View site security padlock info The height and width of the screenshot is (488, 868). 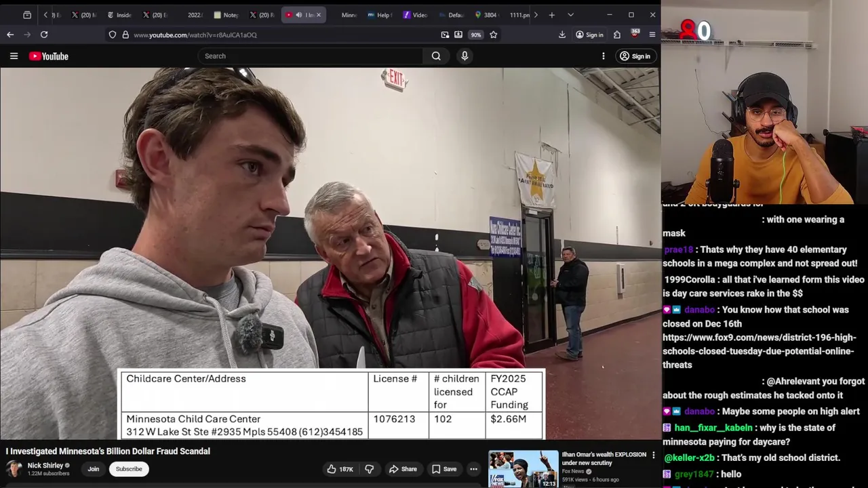click(125, 35)
